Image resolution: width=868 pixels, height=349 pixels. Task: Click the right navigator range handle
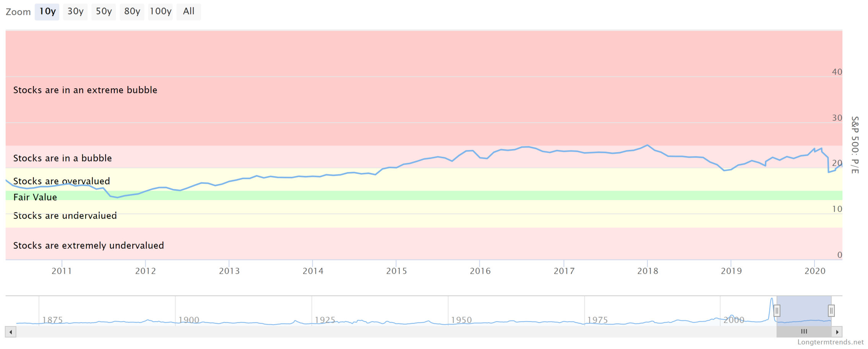click(x=831, y=310)
